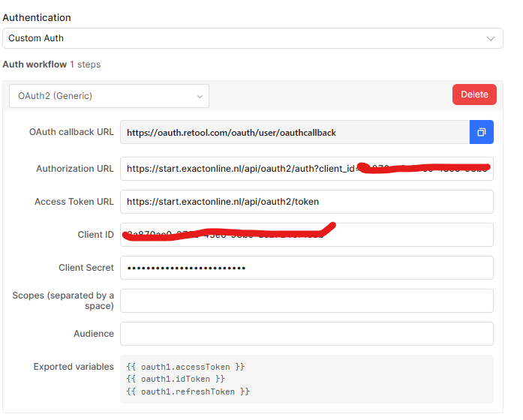Select the oauth1.idToken exported variable
523x420 pixels.
pyautogui.click(x=176, y=379)
